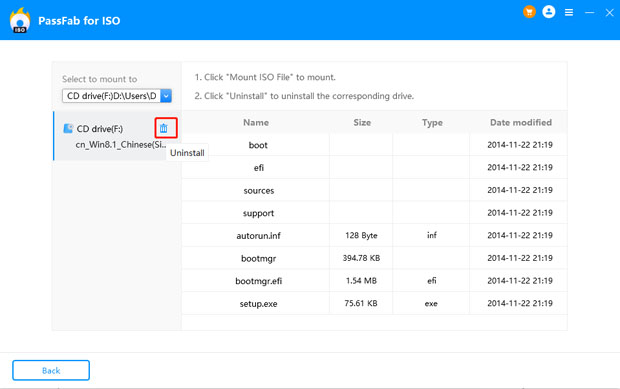This screenshot has width=620, height=389.
Task: Click the drive icon beside CD drive(F:)
Action: pos(68,128)
